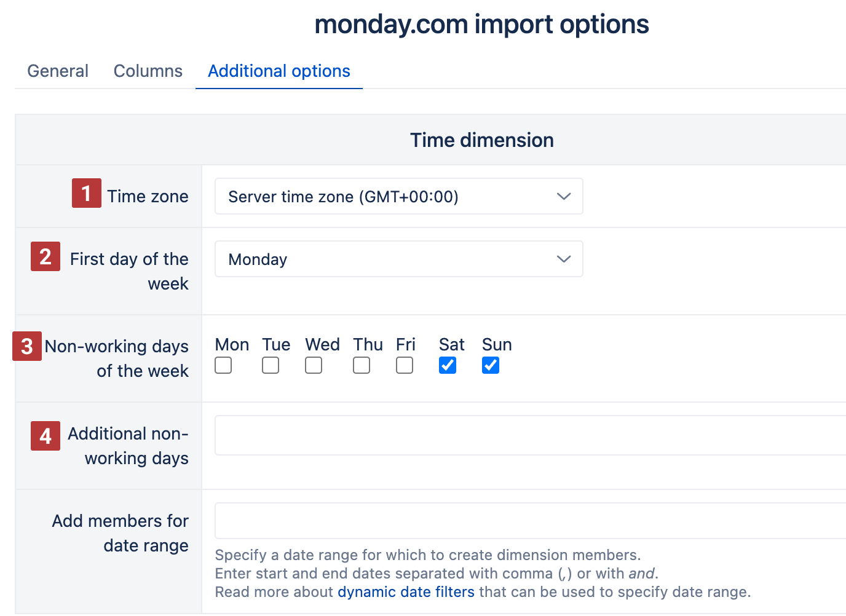846x616 pixels.
Task: Check the Wed non-working day box
Action: click(314, 365)
